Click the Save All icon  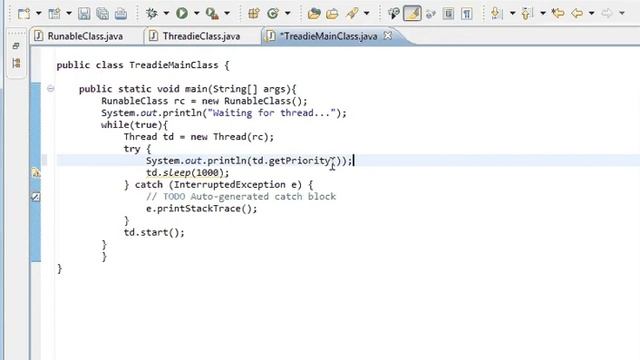click(102, 13)
